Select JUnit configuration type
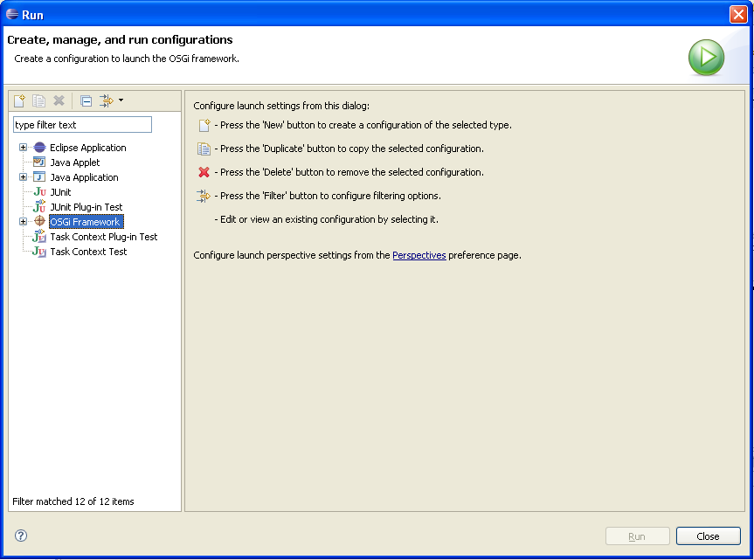The width and height of the screenshot is (754, 560). pos(60,192)
